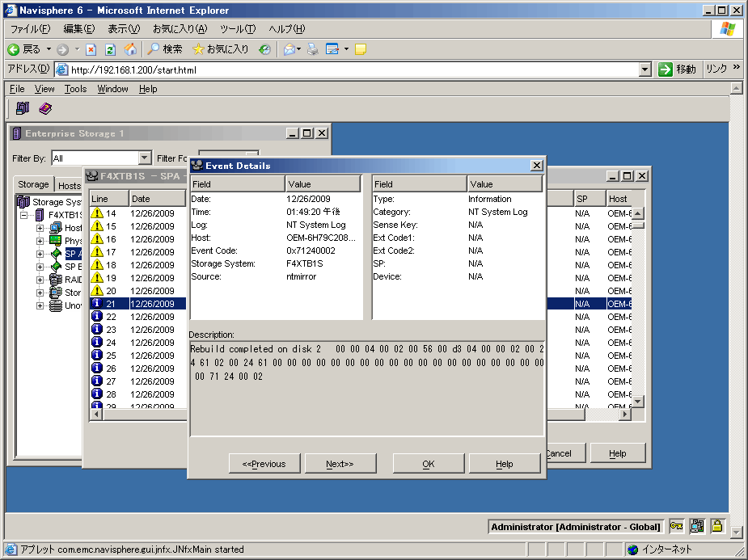Click the padlock icon in status bar

717,527
